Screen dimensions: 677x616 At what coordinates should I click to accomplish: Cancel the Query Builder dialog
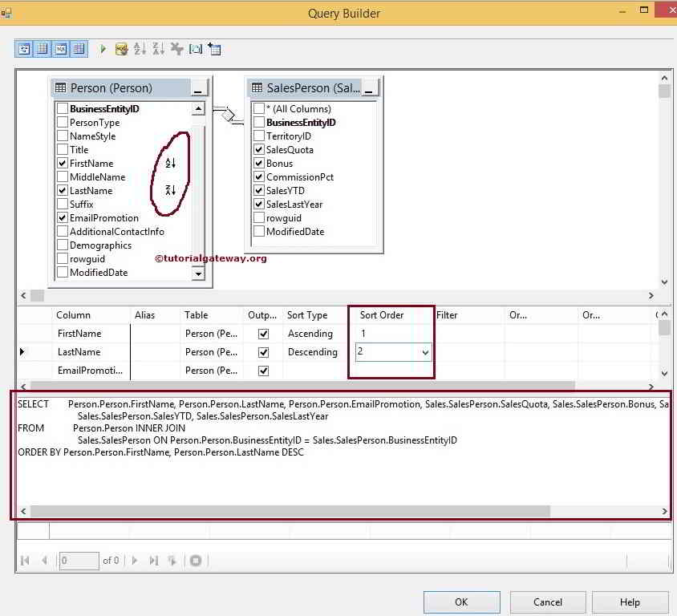pos(547,602)
